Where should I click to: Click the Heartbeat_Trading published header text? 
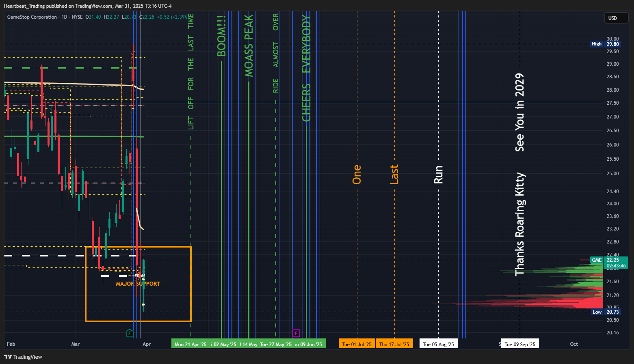(x=88, y=6)
